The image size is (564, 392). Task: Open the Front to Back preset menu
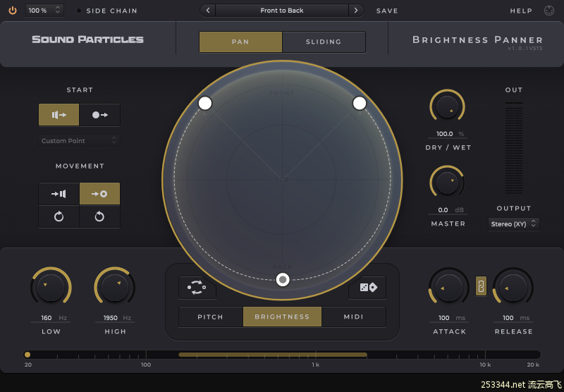point(282,11)
